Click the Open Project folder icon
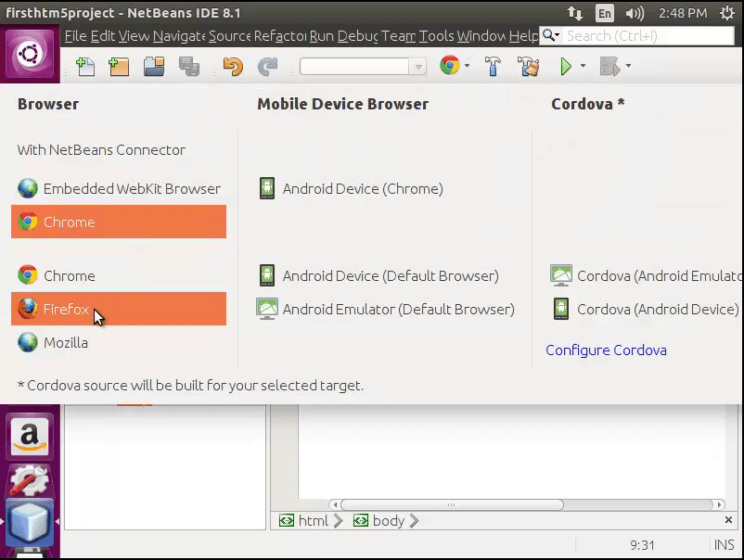Image resolution: width=744 pixels, height=560 pixels. pyautogui.click(x=154, y=67)
